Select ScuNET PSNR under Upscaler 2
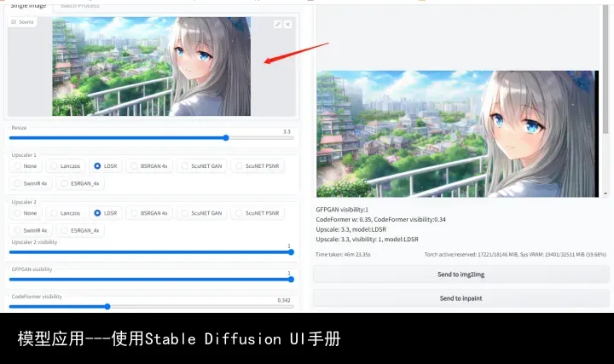 (257, 213)
